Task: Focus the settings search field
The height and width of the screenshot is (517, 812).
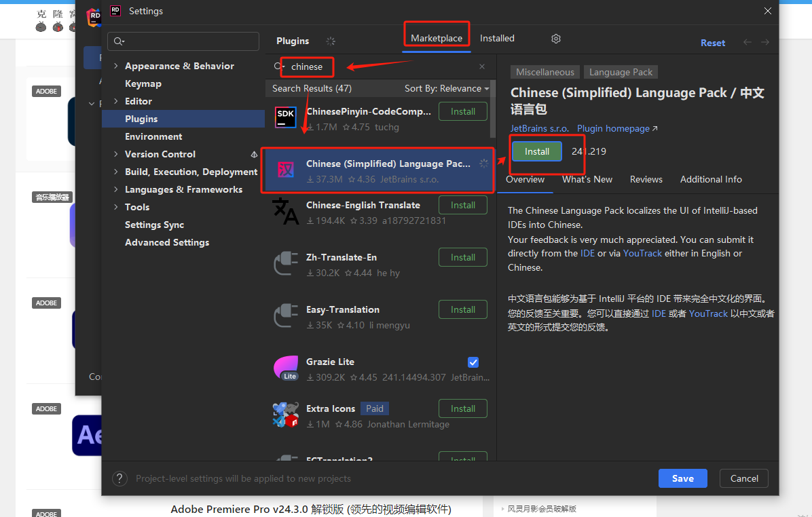Action: tap(183, 41)
